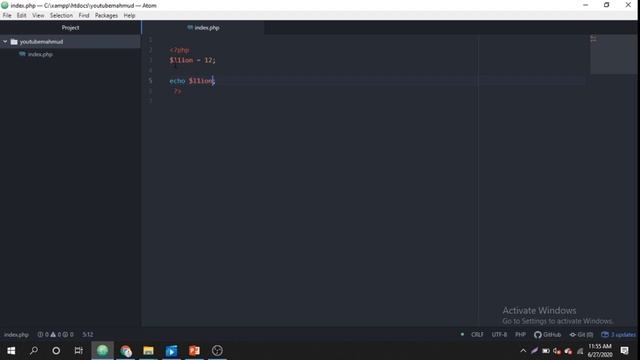The image size is (640, 360).
Task: Select the youtubemahmud project folder
Action: tap(70, 42)
